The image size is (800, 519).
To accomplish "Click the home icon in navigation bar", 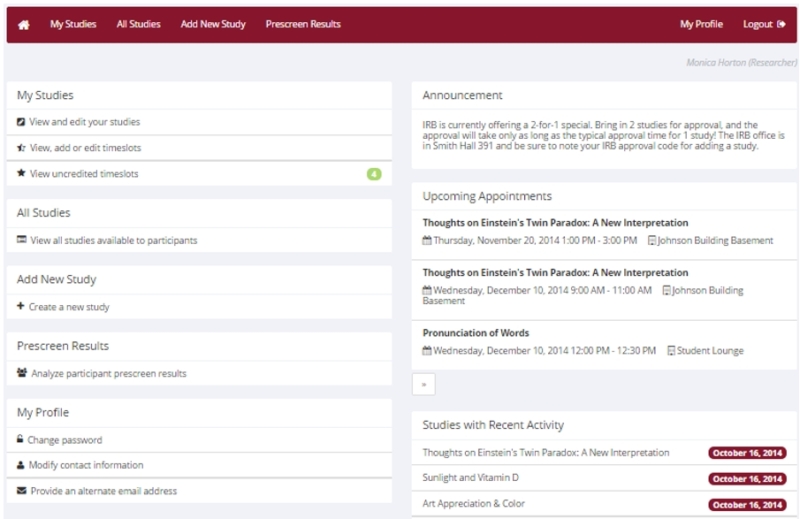I will (24, 24).
